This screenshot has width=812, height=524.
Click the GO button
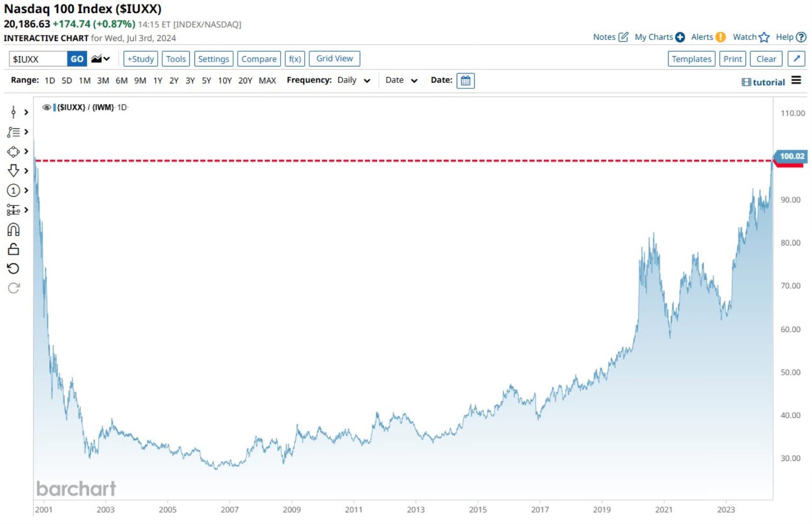click(77, 59)
